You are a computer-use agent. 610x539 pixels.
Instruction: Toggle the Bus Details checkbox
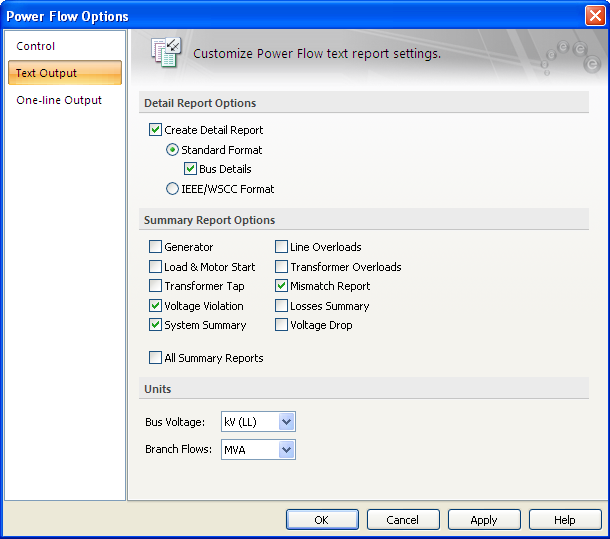191,169
